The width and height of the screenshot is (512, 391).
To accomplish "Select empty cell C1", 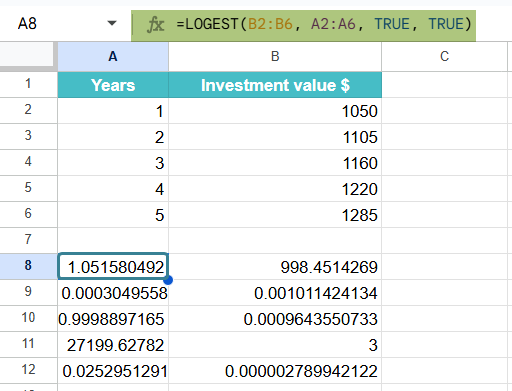I will coord(444,85).
